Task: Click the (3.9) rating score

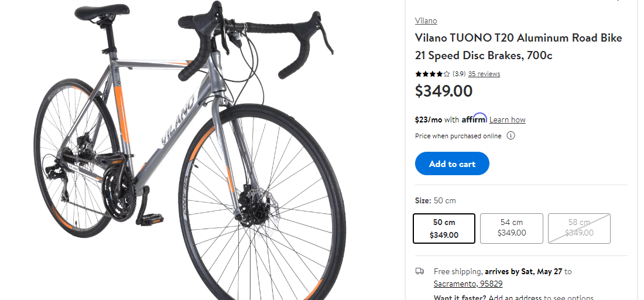Action: [458, 74]
